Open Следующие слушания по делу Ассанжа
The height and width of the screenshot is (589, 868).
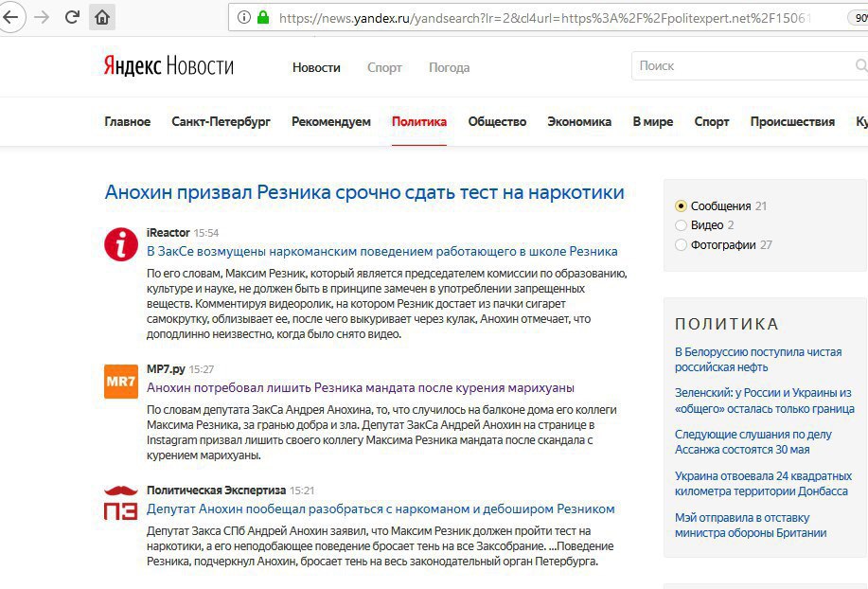click(x=753, y=441)
